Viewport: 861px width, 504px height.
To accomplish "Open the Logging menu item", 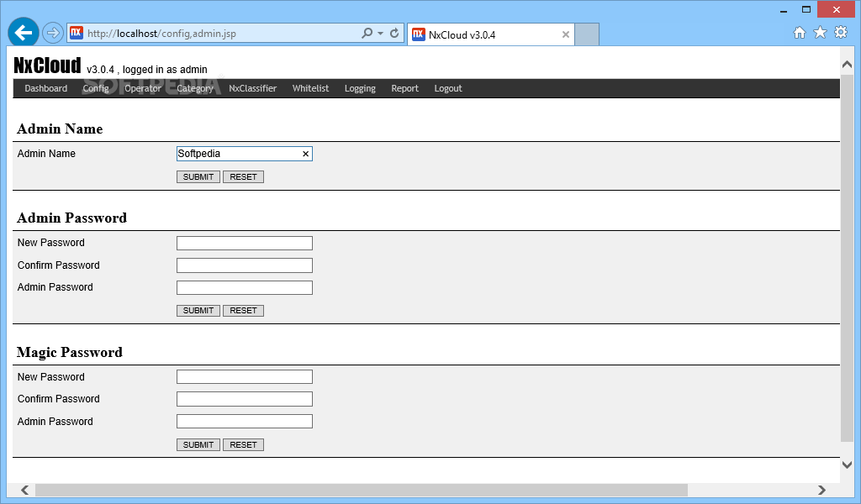I will (x=360, y=88).
